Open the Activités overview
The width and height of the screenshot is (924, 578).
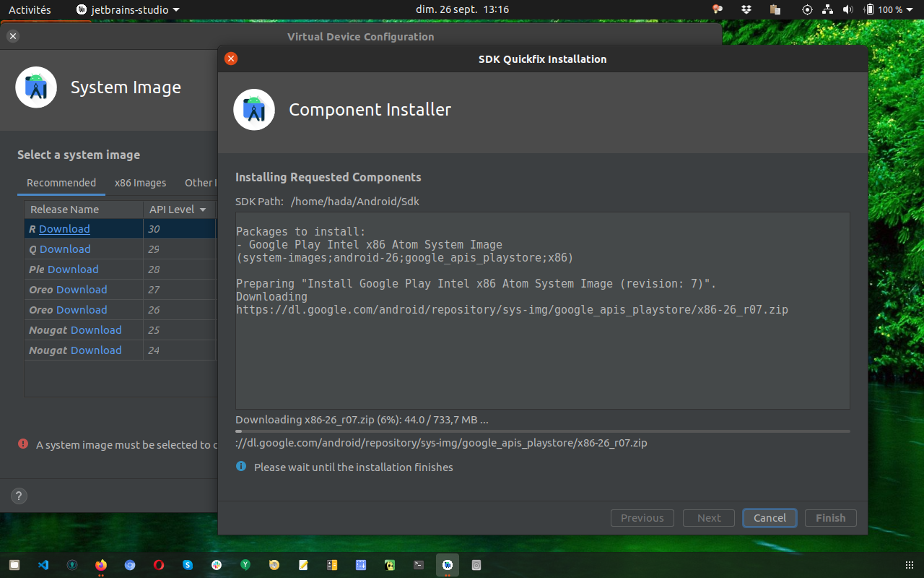30,9
